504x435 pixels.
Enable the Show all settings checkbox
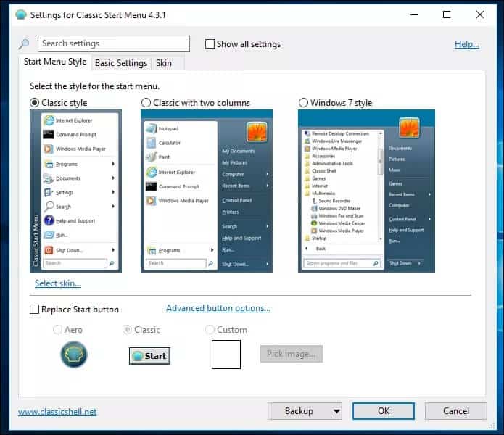(210, 44)
